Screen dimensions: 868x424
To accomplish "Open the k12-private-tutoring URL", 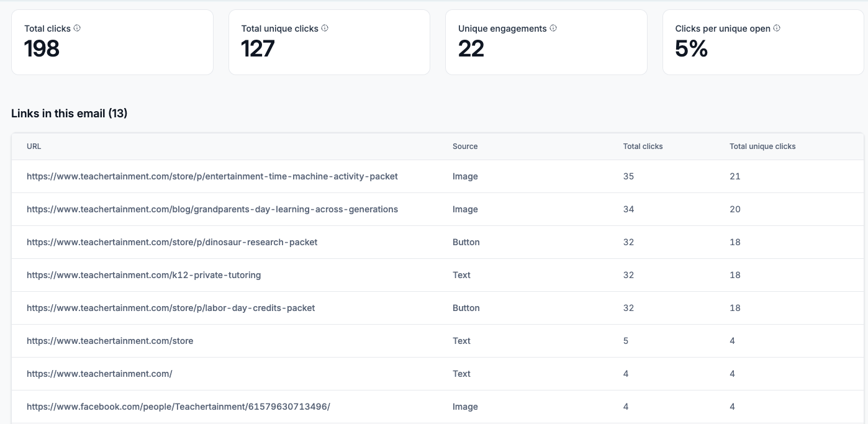I will pos(143,275).
